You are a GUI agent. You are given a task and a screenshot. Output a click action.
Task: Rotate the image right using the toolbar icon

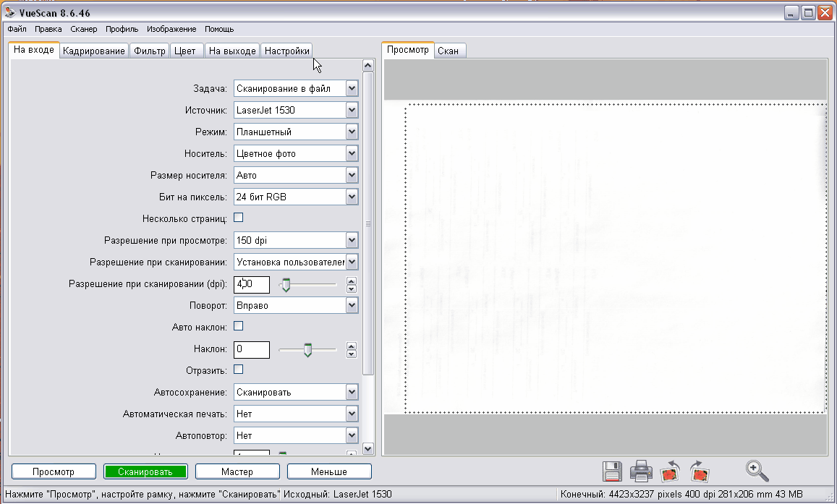[x=699, y=471]
